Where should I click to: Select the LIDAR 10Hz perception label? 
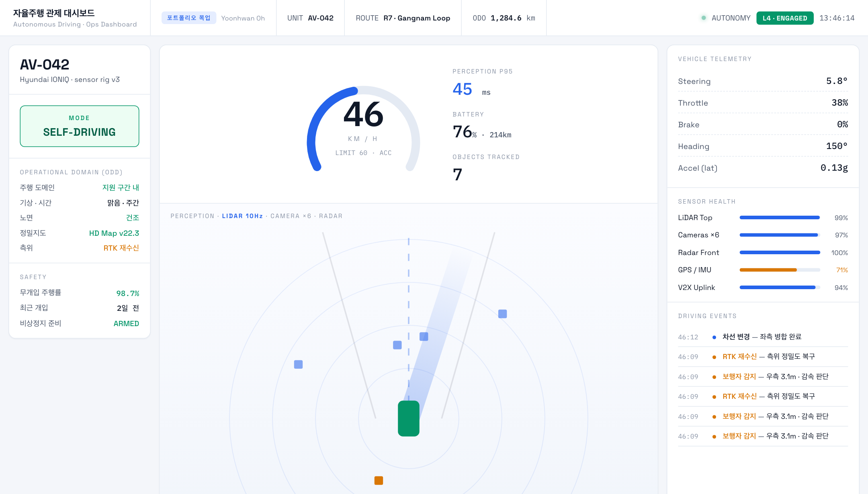pos(242,216)
